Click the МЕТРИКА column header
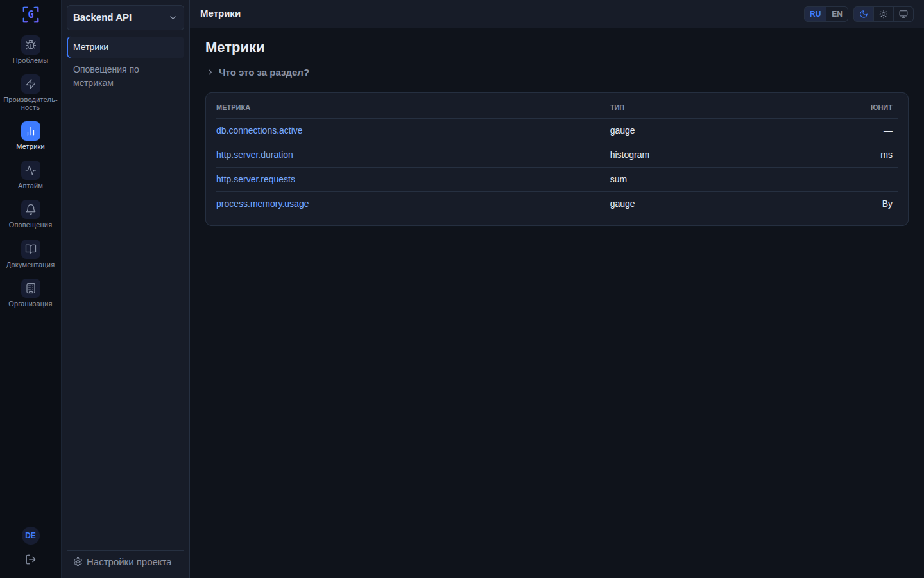This screenshot has width=924, height=578. pos(233,107)
